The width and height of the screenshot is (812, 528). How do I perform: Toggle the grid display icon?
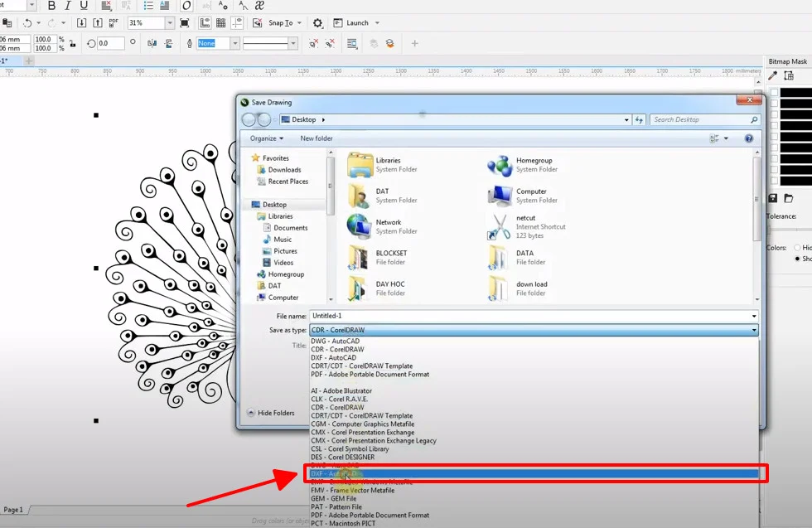pos(220,23)
